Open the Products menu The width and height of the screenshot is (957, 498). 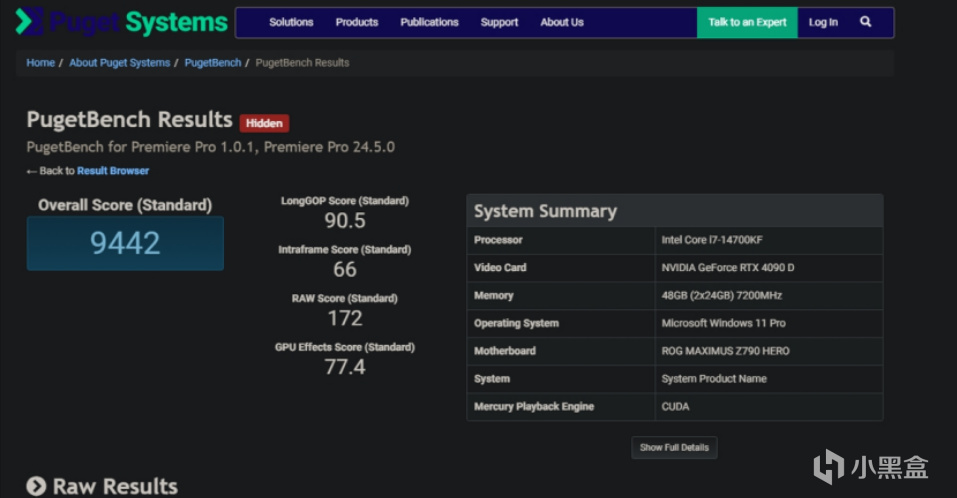tap(357, 22)
